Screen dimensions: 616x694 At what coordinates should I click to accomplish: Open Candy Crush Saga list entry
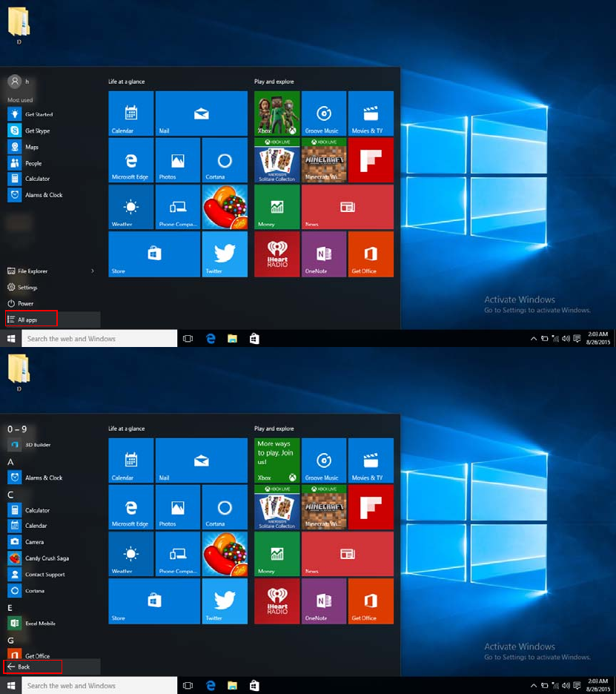click(x=38, y=558)
